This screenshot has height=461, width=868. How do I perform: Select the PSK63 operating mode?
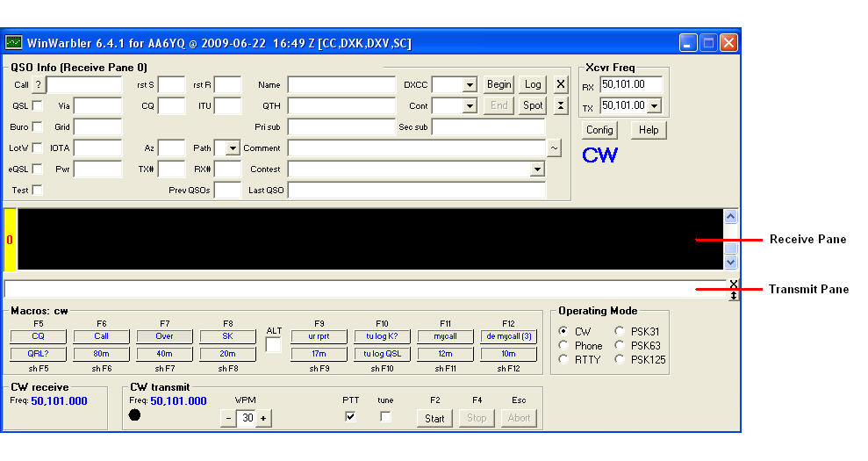620,345
